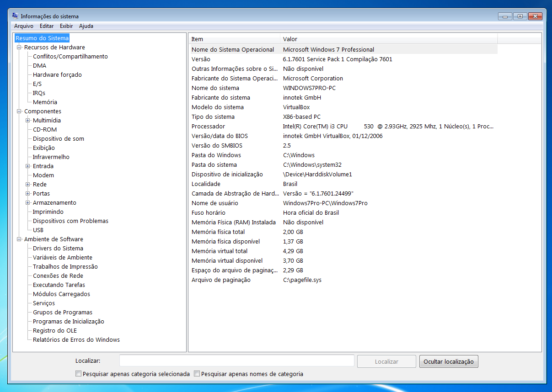Screen dimensions: 552x392
Task: Enable Pesquisar apenas categoria selecionada checkbox
Action: tap(78, 374)
